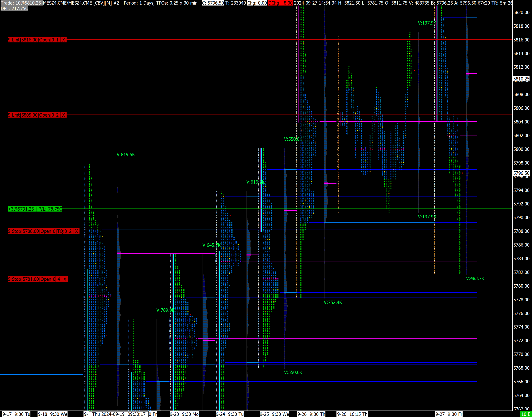Click the 9-27 9:30 Fr date label
Screen dimensions: 532x417
pyautogui.click(x=449, y=414)
